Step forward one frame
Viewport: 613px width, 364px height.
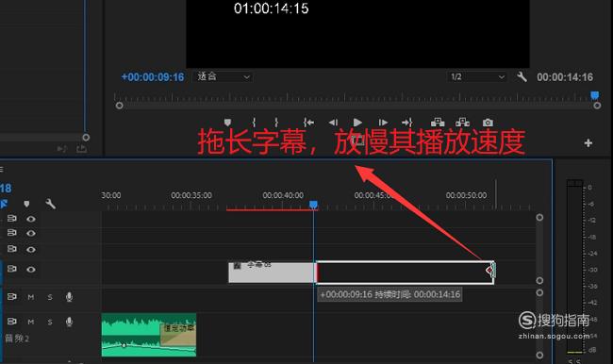[383, 123]
